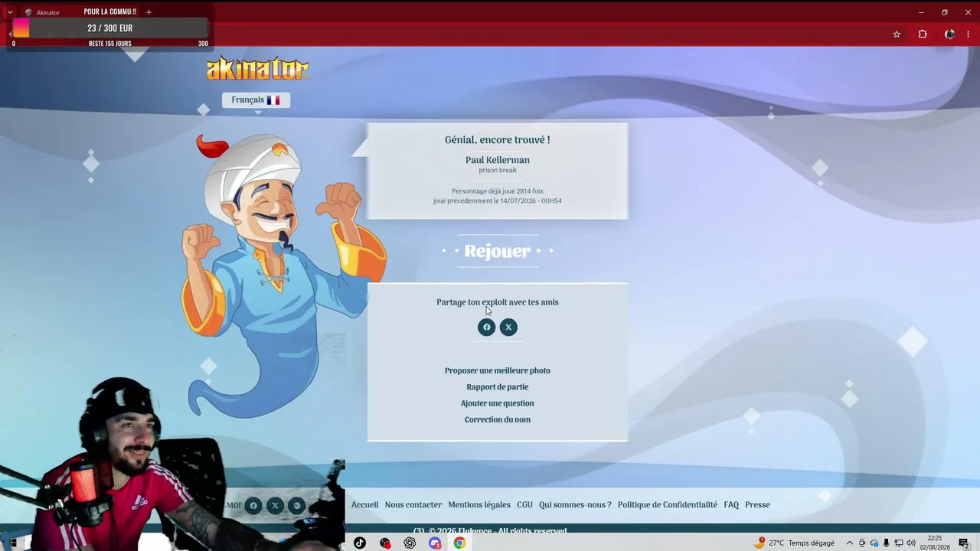Open the red-dot recording app in taskbar

click(385, 543)
